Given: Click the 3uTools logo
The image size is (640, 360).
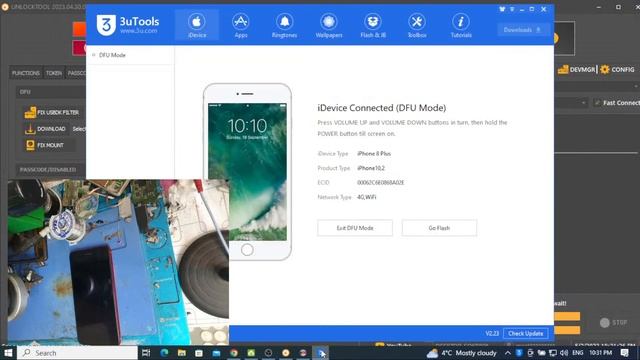Looking at the screenshot, I should click(127, 25).
